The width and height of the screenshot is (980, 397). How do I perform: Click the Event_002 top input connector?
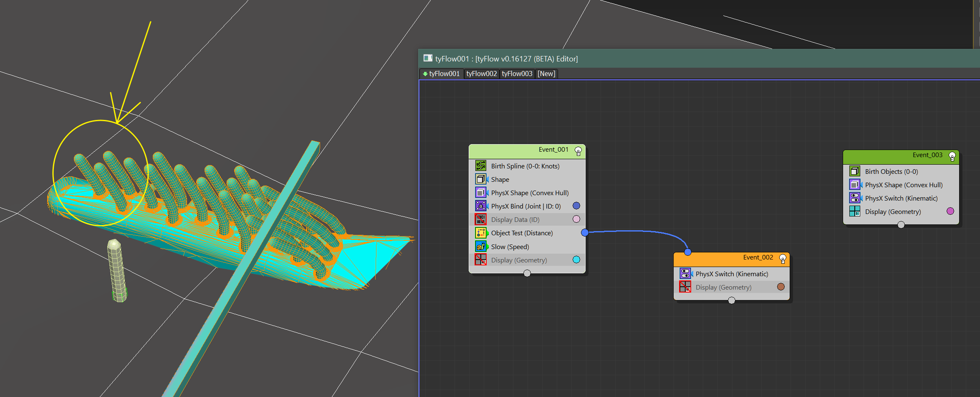(688, 252)
